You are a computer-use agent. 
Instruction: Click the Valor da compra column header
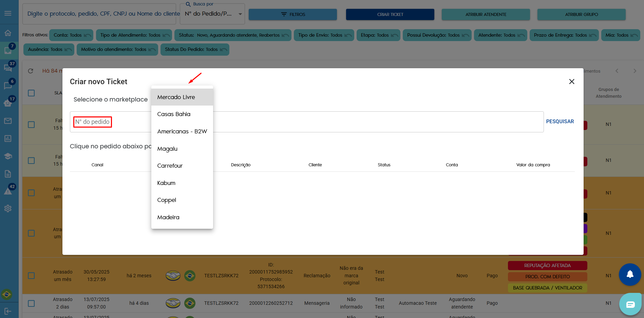point(533,165)
